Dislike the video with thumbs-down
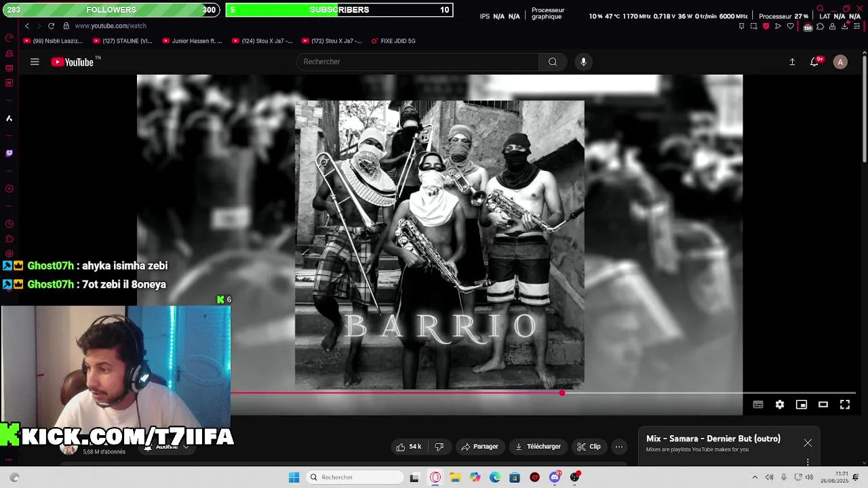Image resolution: width=868 pixels, height=488 pixels. (439, 447)
